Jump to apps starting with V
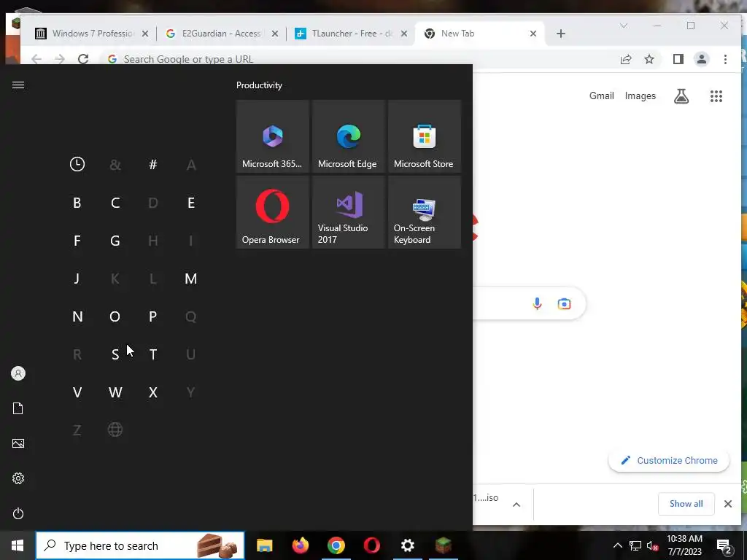Image resolution: width=747 pixels, height=560 pixels. coord(77,392)
